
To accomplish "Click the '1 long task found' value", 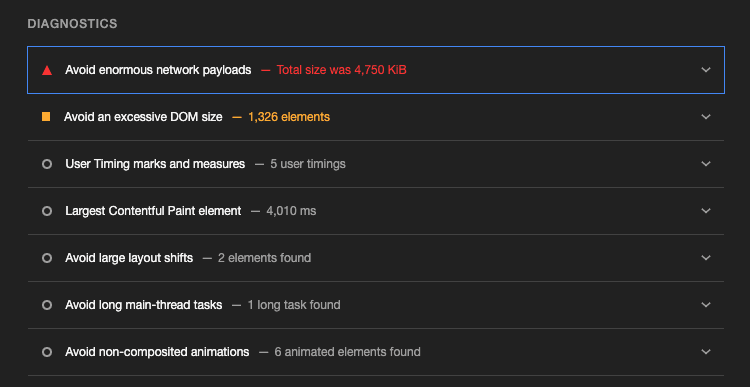I will (294, 305).
